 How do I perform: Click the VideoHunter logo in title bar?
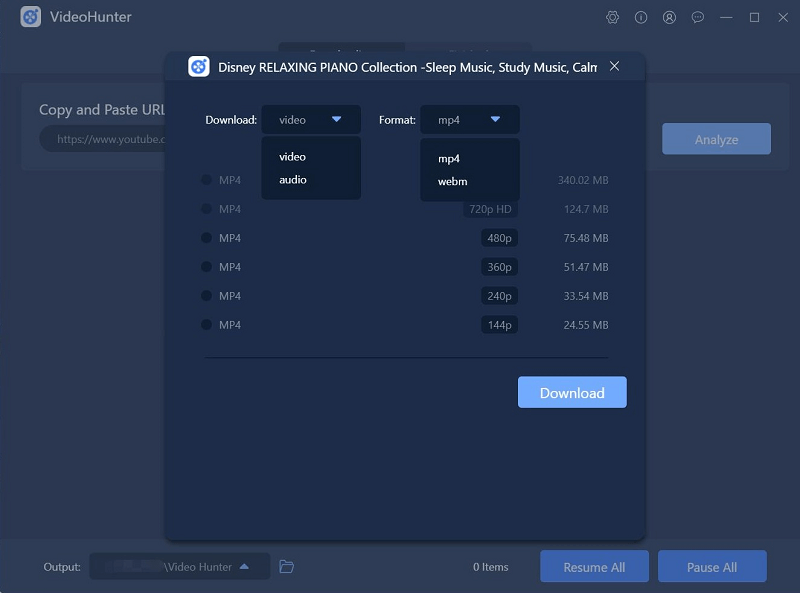tap(31, 17)
